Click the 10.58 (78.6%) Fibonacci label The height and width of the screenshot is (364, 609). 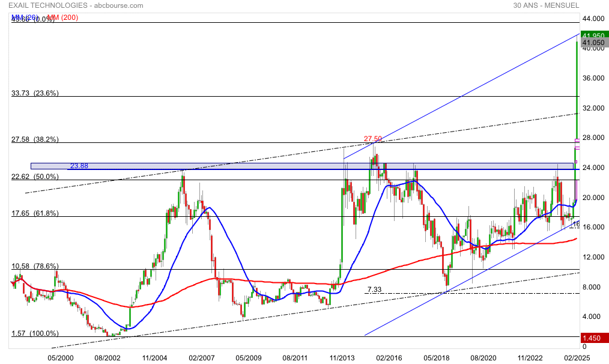(35, 266)
